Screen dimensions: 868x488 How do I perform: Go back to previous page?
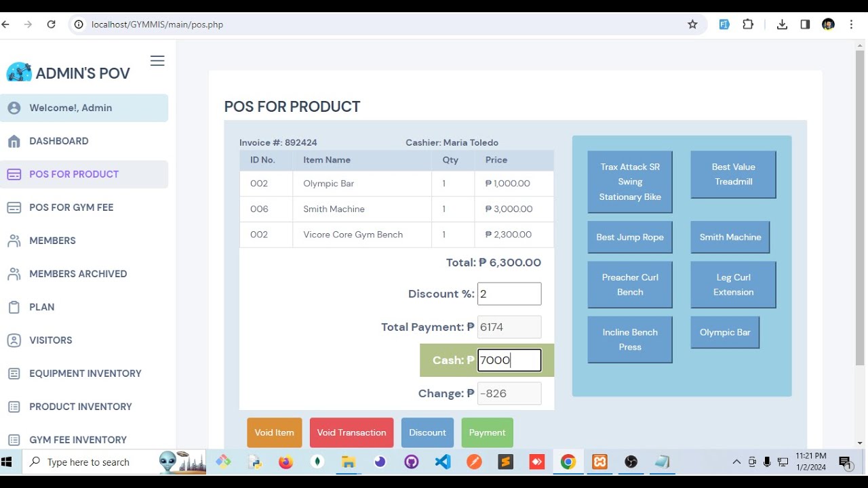point(5,24)
